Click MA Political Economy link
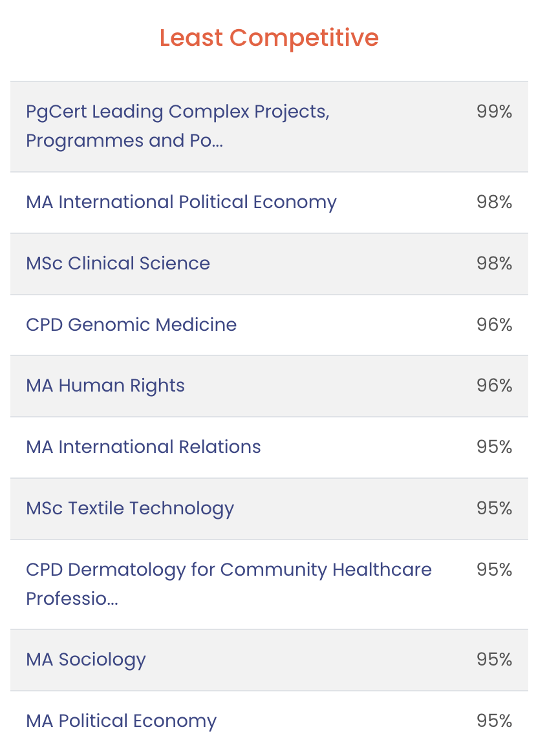Image resolution: width=547 pixels, height=756 pixels. tap(121, 721)
